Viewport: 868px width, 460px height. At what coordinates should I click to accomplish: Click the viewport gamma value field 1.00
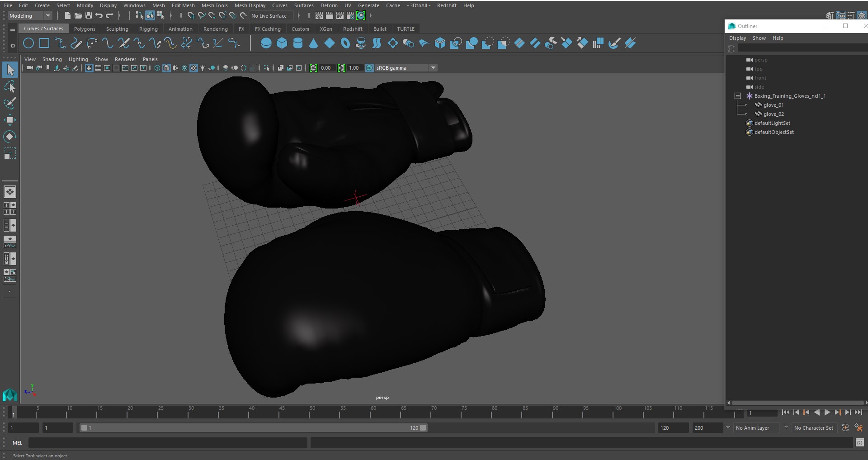tap(355, 68)
